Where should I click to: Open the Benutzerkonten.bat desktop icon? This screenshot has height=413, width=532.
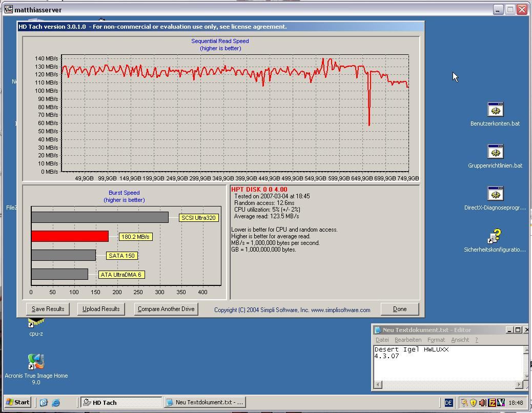pyautogui.click(x=495, y=110)
